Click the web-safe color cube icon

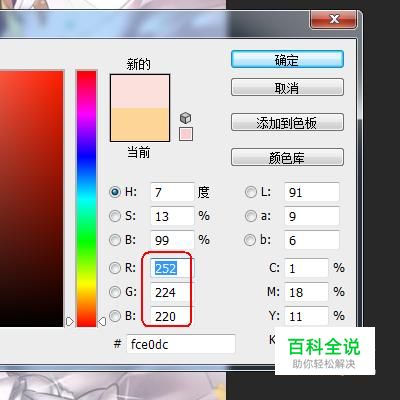185,118
